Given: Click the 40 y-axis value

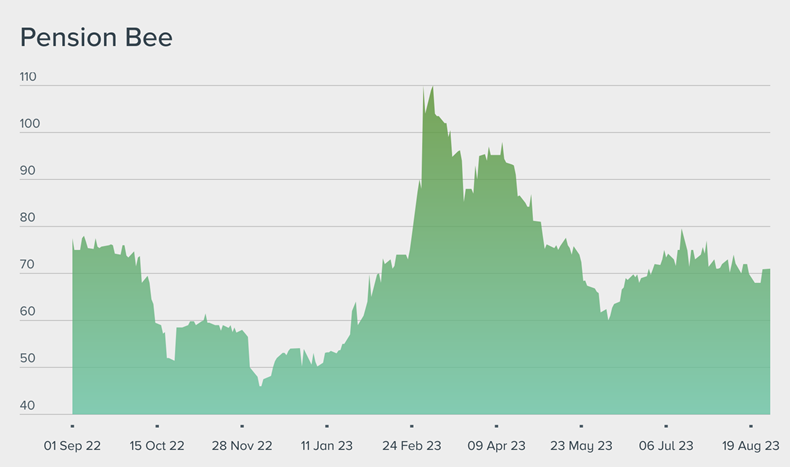Looking at the screenshot, I should click(x=28, y=406).
